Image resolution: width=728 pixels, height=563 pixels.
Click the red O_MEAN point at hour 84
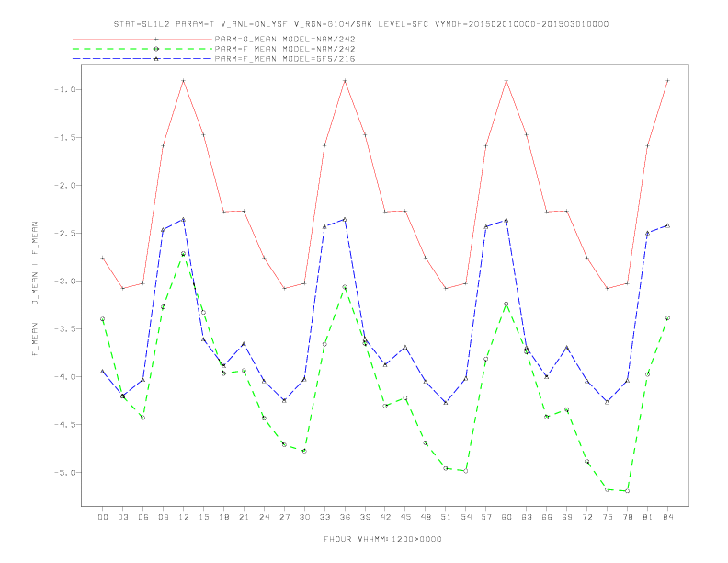(667, 81)
